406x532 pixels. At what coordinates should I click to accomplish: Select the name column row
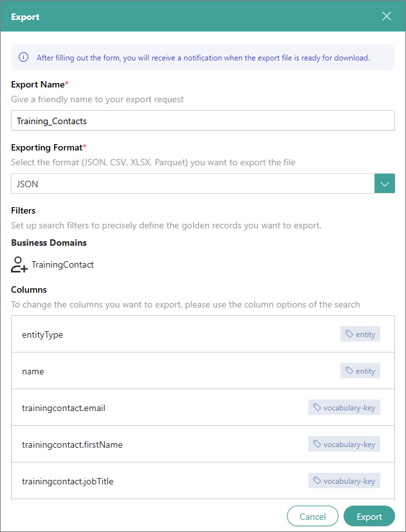point(203,371)
